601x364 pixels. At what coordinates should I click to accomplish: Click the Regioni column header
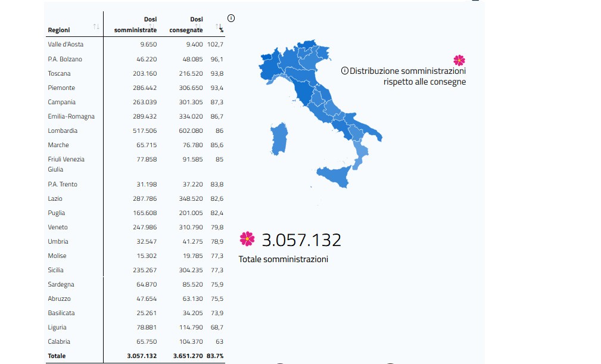point(59,30)
